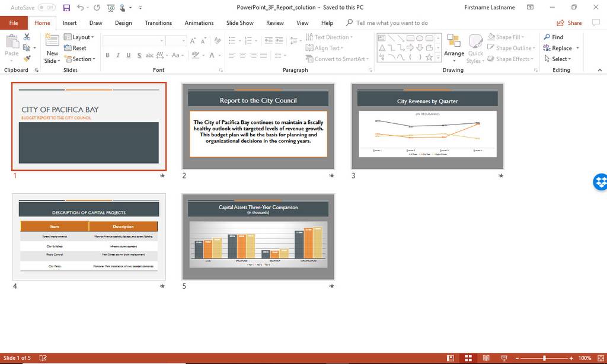Open the Animations tab

199,23
